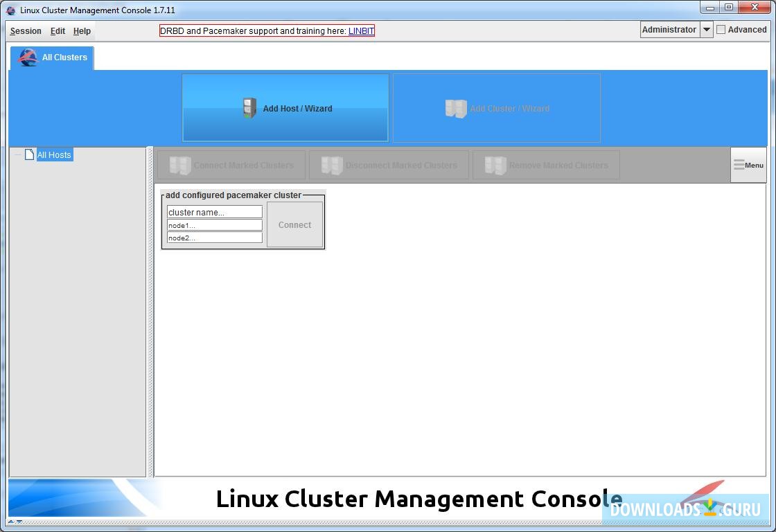Click the small expand arrows at the bottom-left corner
776x532 pixels.
coord(15,522)
